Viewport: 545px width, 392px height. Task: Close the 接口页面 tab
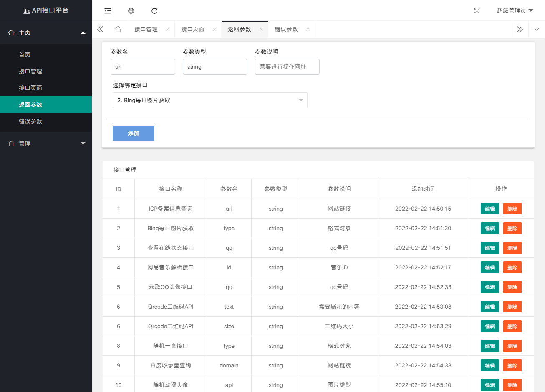214,29
